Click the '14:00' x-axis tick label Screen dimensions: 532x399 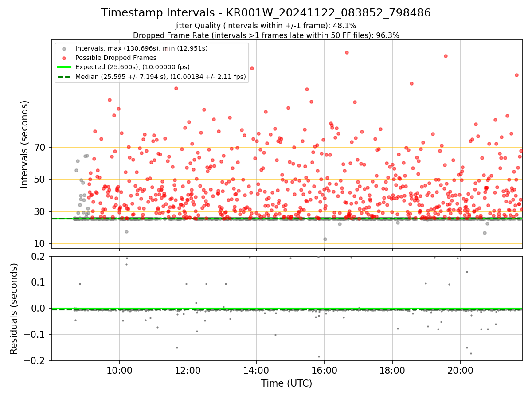tap(256, 370)
